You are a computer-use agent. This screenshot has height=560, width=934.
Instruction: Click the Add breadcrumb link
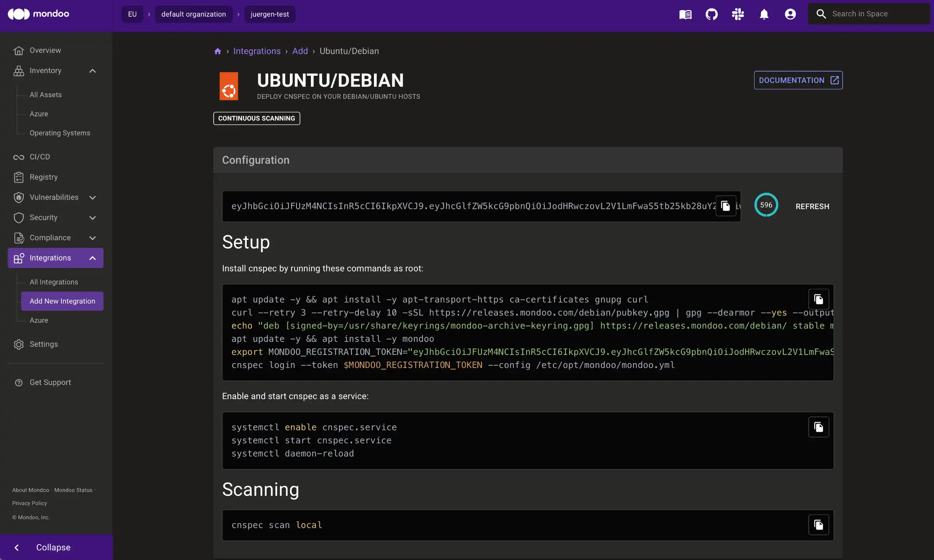coord(300,51)
